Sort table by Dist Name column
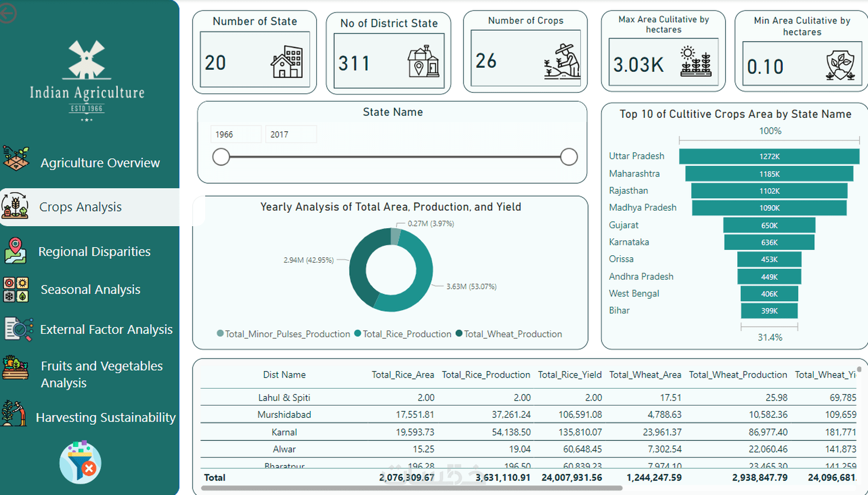The width and height of the screenshot is (868, 495). [284, 375]
